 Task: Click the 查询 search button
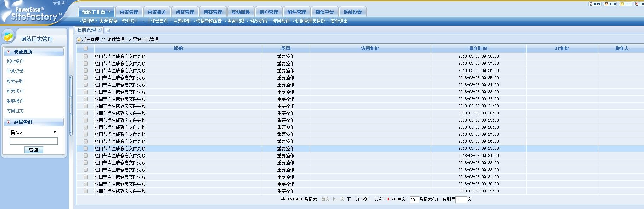click(x=34, y=150)
